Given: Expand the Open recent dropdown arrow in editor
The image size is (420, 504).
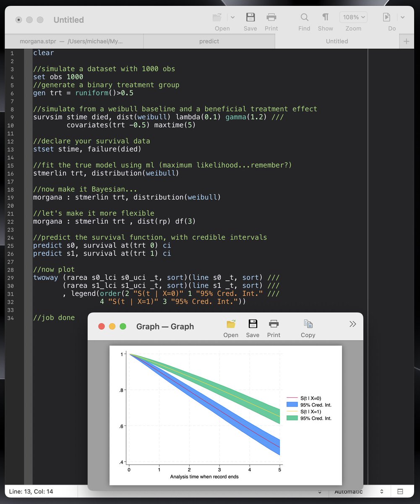Looking at the screenshot, I should [x=232, y=17].
